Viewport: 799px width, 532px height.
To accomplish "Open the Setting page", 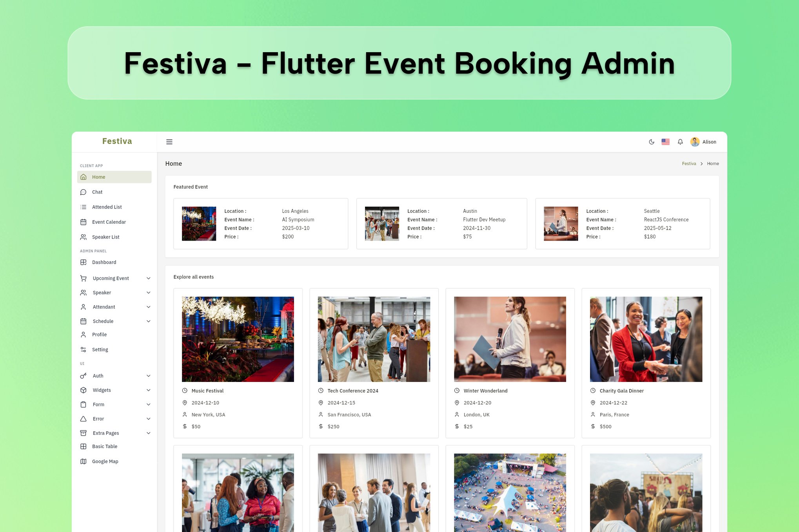I will coord(100,349).
